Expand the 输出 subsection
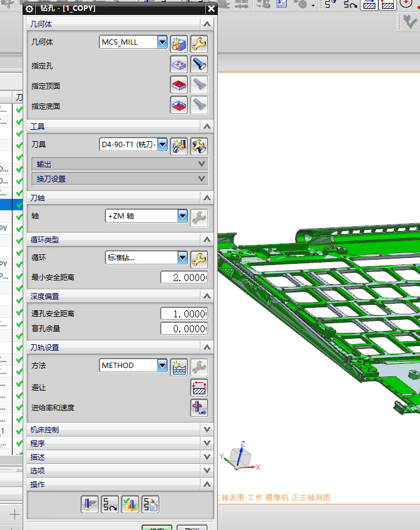Viewport: 420px width, 530px height. pyautogui.click(x=120, y=164)
